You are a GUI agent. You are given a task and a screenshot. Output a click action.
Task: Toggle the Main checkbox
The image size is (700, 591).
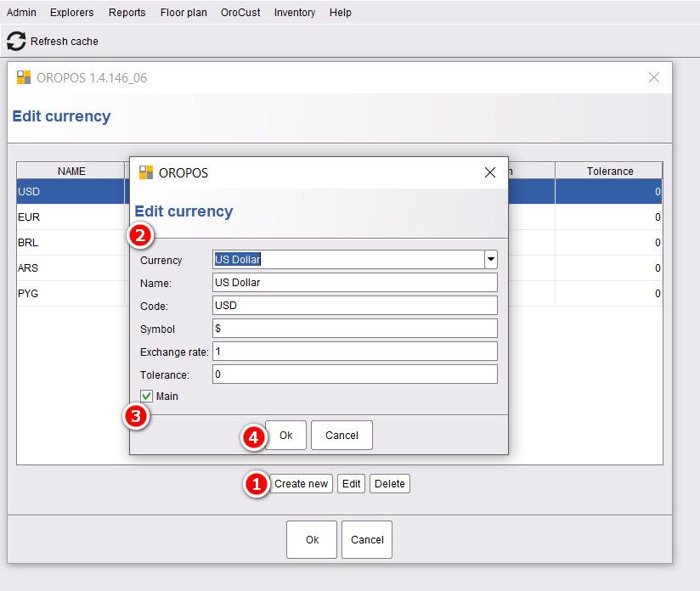146,396
